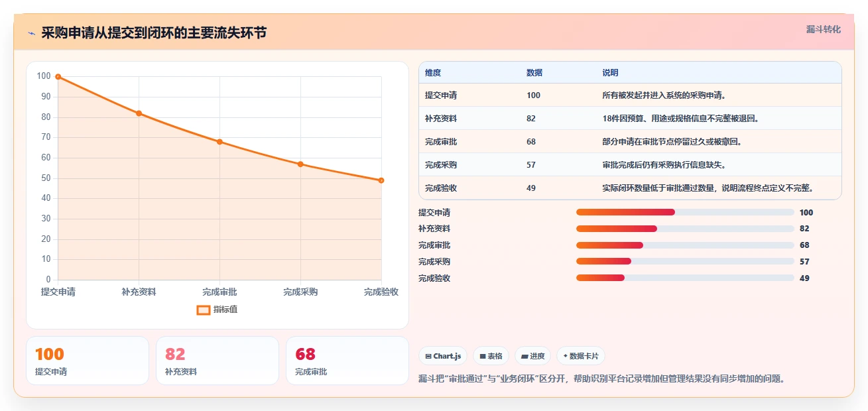Click the chart data point for 补充资料 at 82
Viewport: 868px width, 411px height.
tap(139, 113)
